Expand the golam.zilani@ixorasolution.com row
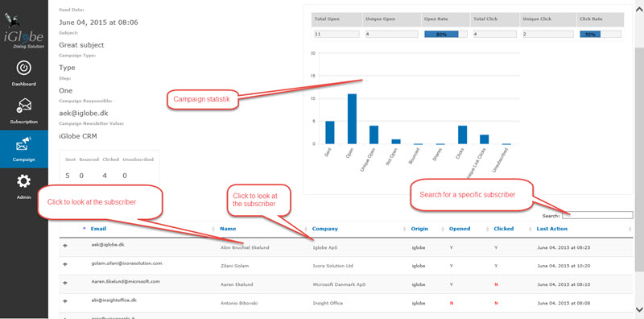The image size is (644, 319). click(65, 264)
